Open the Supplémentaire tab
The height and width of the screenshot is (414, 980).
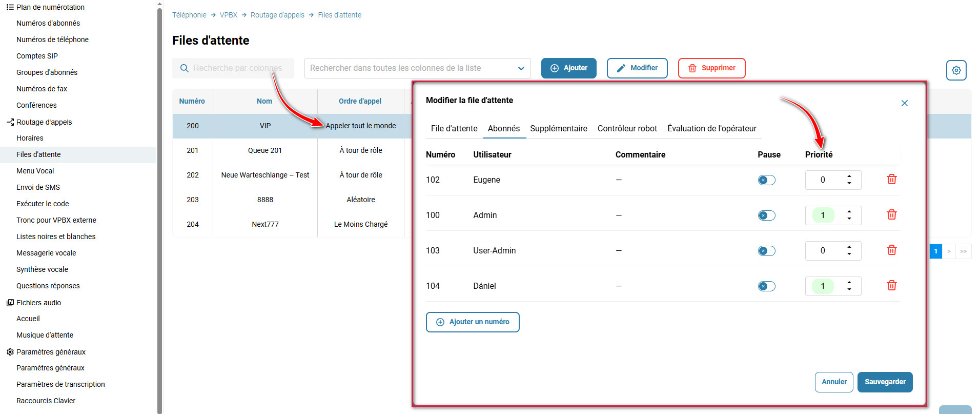(559, 128)
